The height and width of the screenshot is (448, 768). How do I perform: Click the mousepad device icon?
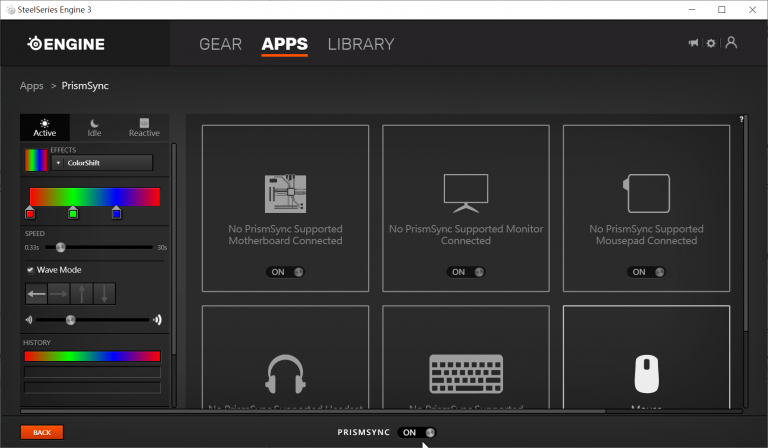647,193
